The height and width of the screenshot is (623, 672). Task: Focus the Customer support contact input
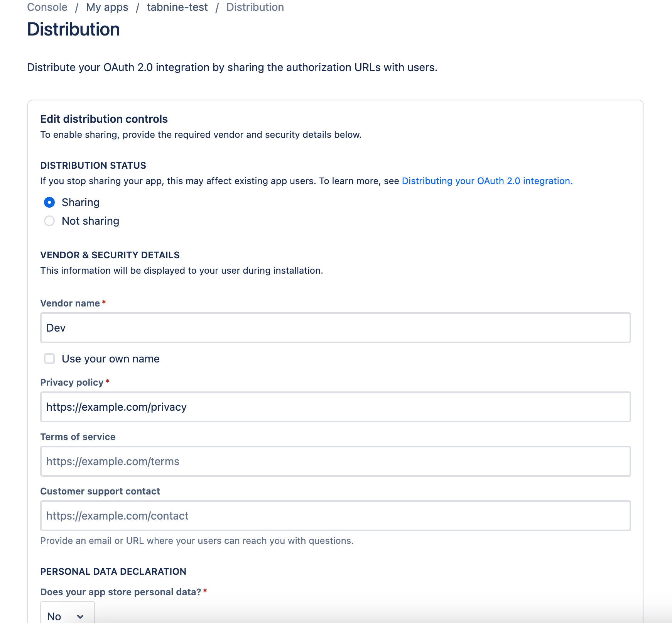click(x=335, y=516)
